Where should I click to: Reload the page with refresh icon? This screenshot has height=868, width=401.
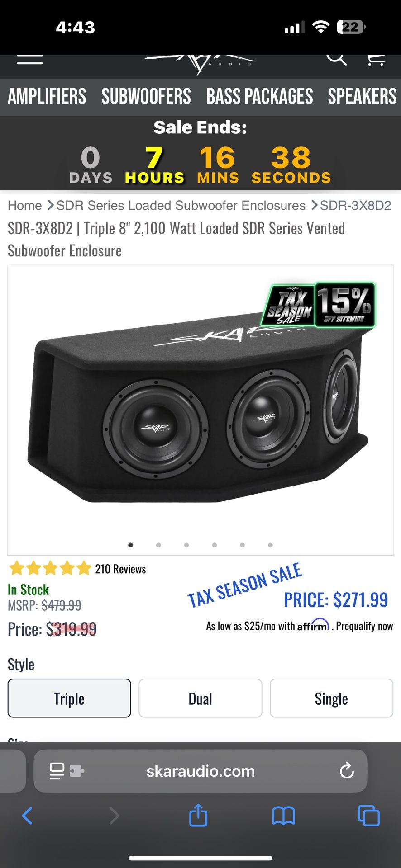tap(347, 770)
